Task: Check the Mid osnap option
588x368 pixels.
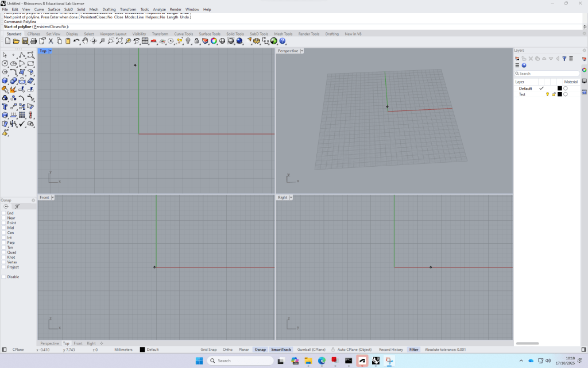Action: pos(3,228)
